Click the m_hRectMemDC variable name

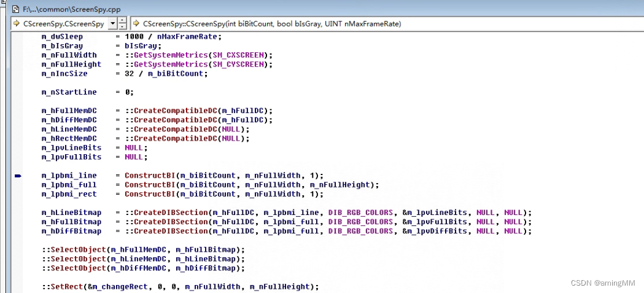pos(69,138)
